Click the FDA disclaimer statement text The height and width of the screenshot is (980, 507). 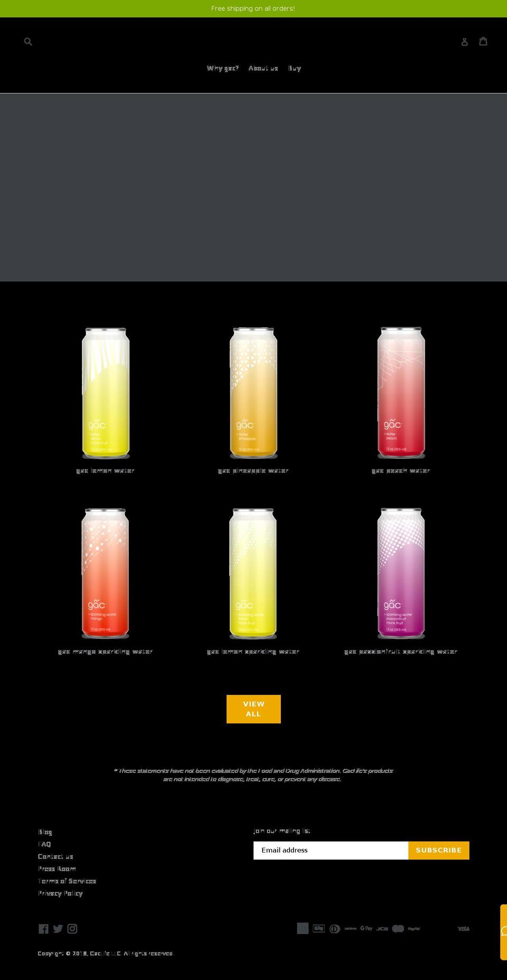(253, 775)
